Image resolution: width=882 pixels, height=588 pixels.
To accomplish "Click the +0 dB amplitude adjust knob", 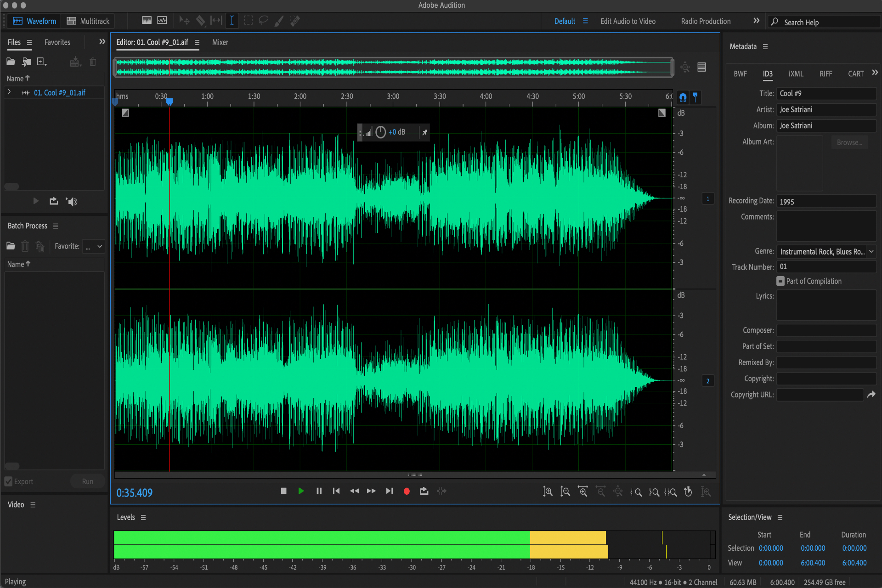I will coord(381,132).
